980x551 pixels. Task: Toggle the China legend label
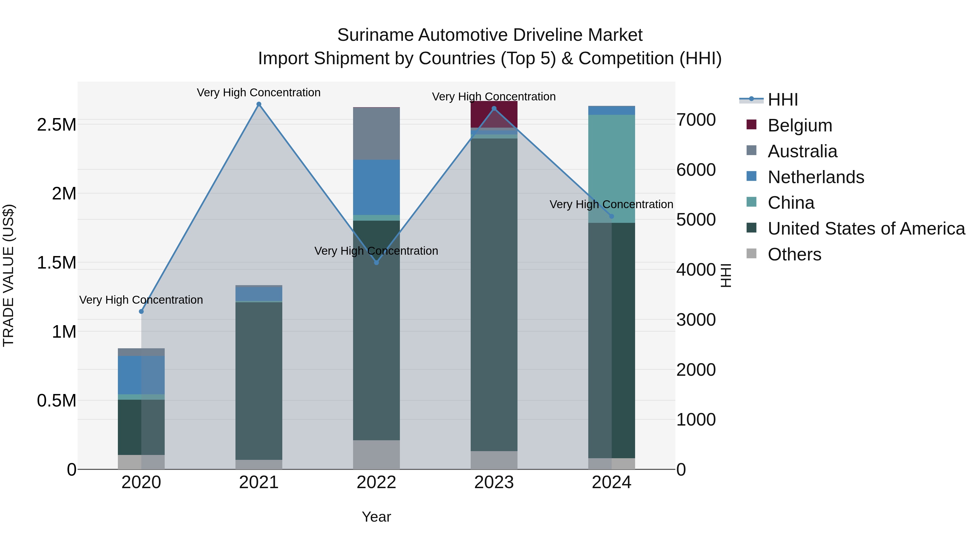pos(791,203)
